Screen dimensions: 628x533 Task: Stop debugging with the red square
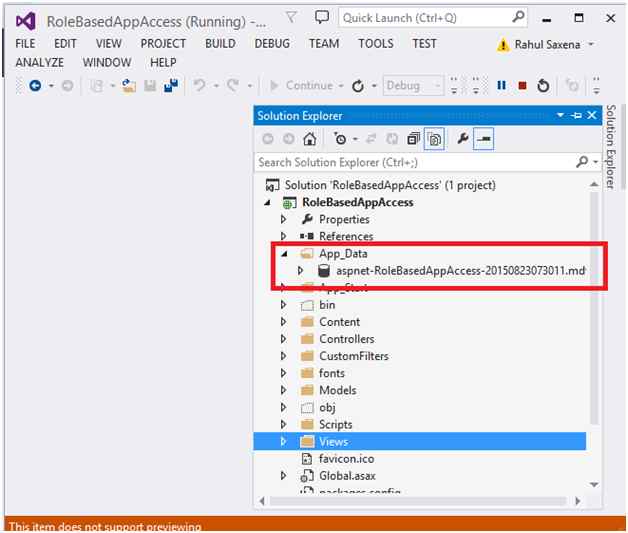point(522,85)
